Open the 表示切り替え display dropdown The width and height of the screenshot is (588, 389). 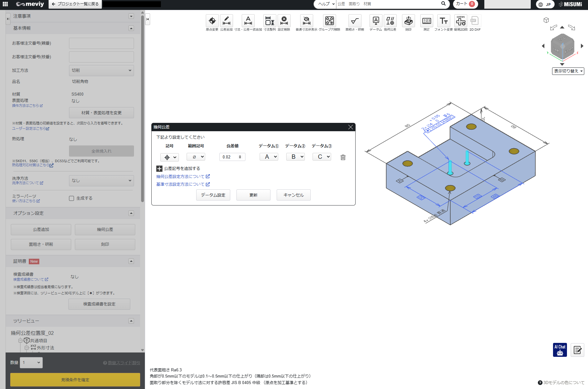point(568,71)
